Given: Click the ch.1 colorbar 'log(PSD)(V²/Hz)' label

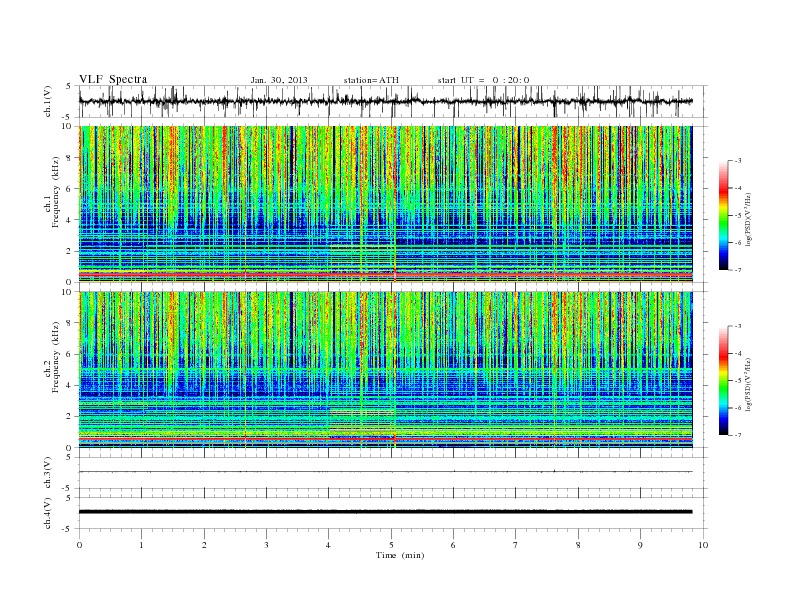Looking at the screenshot, I should pyautogui.click(x=748, y=219).
